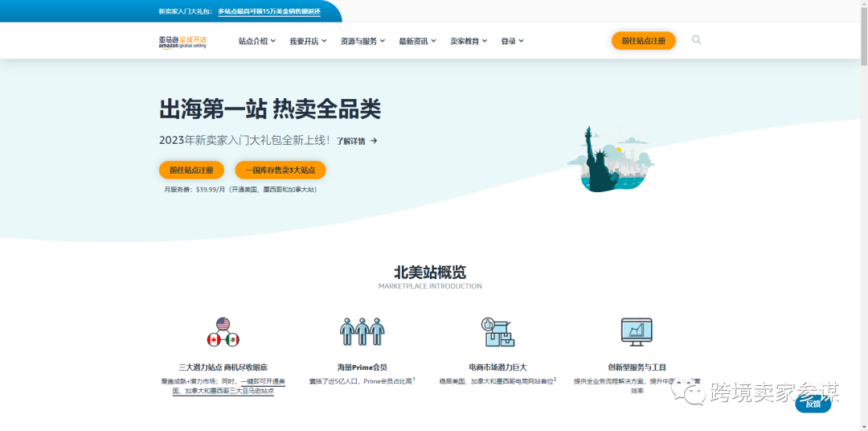Click the 一国库存售卖3大站点 button
This screenshot has width=868, height=431.
280,170
